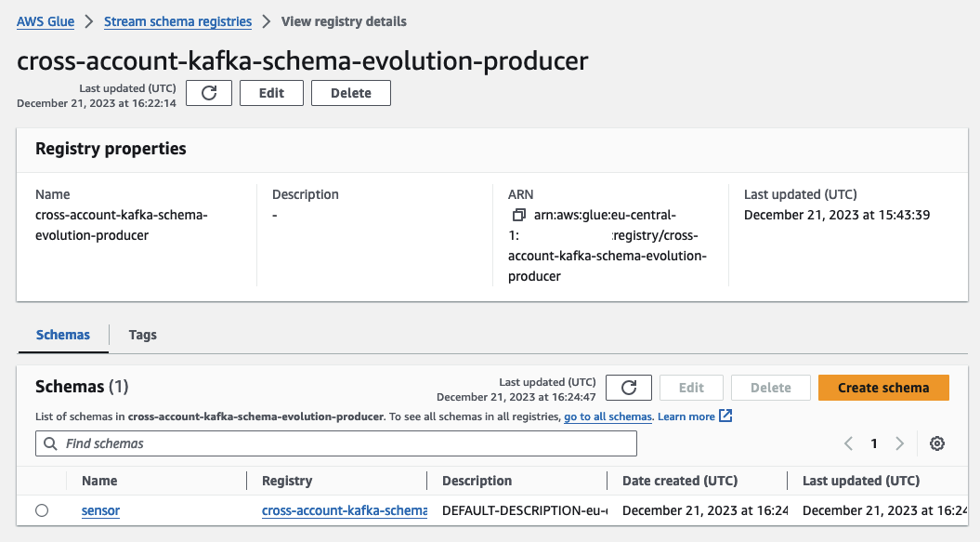Click the search magnifier in Find schemas box
The width and height of the screenshot is (980, 542).
[49, 443]
